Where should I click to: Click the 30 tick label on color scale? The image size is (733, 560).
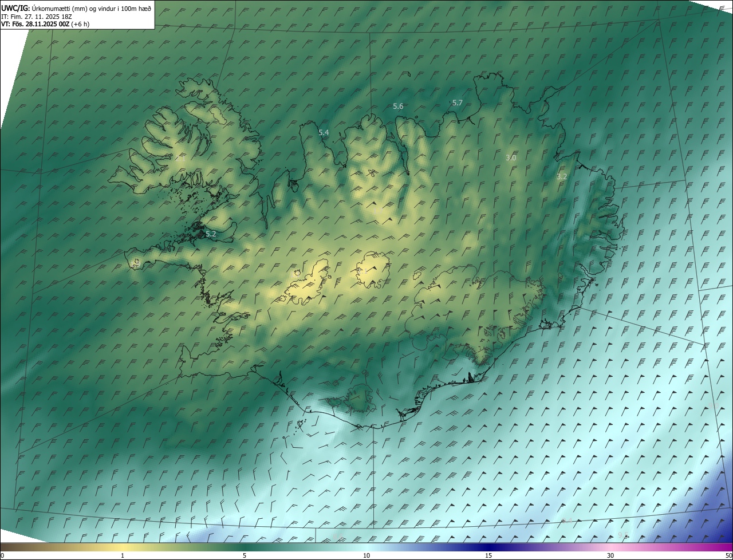coord(610,556)
